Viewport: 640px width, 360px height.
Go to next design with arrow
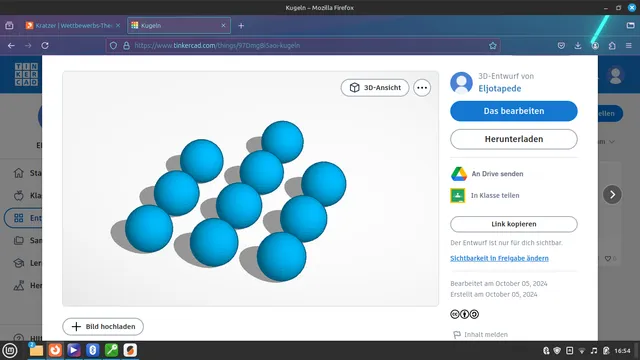pyautogui.click(x=612, y=195)
